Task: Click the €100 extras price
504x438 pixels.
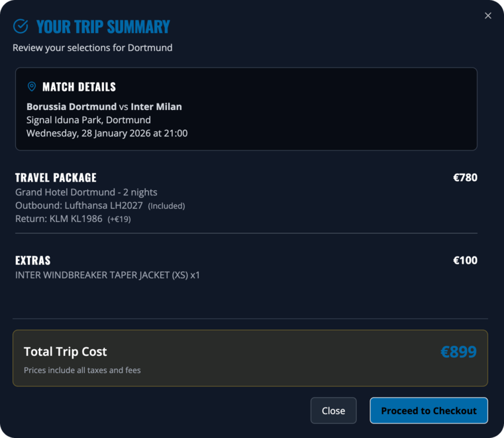Action: tap(465, 260)
